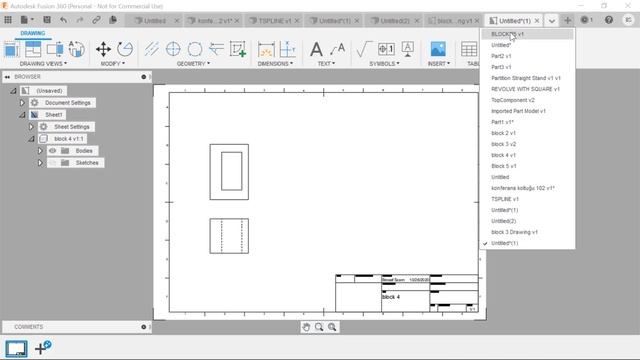Toggle the open documents list chevron
The width and height of the screenshot is (640, 360).
point(551,20)
